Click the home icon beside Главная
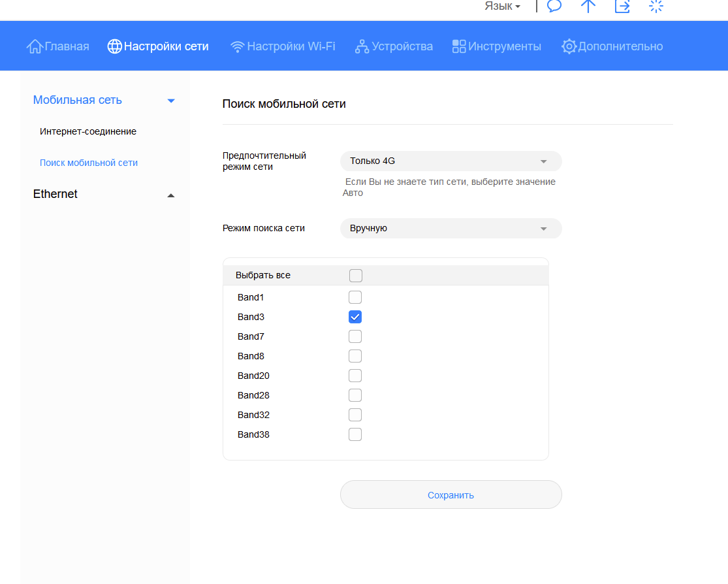Image resolution: width=728 pixels, height=584 pixels. tap(35, 46)
